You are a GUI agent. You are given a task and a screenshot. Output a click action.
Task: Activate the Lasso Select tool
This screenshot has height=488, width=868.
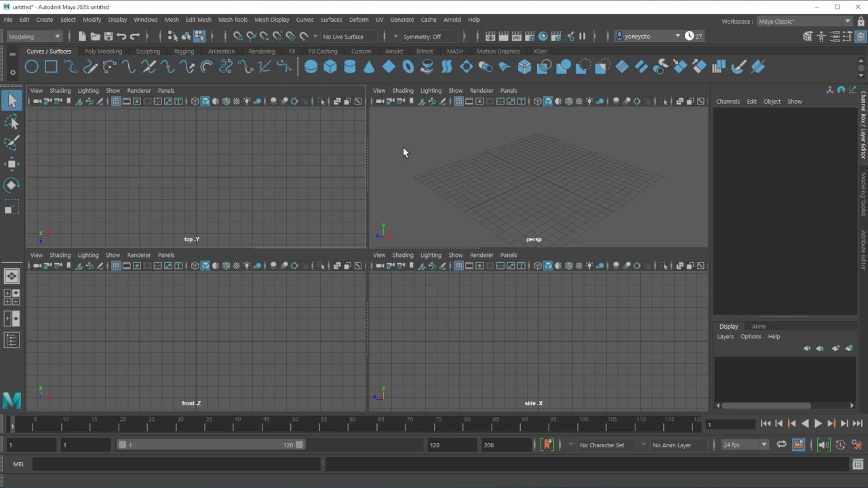click(12, 122)
